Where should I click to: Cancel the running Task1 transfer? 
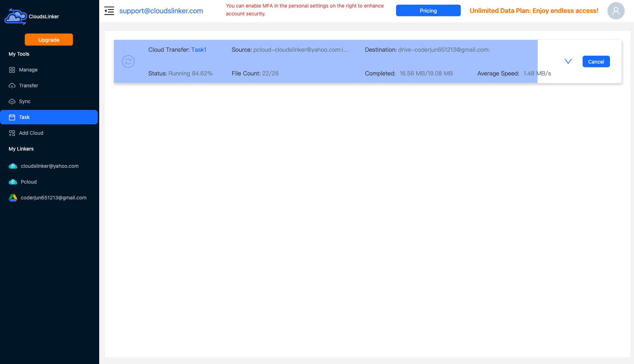(x=596, y=61)
